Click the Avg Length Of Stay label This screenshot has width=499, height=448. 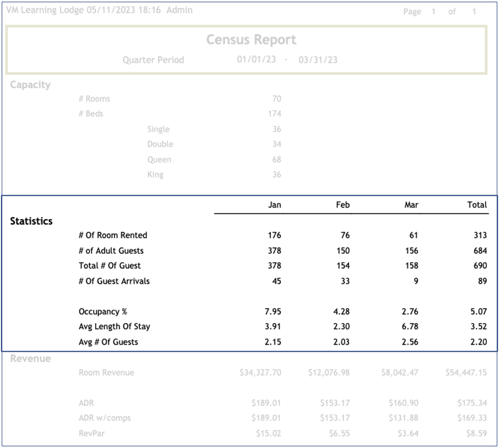click(114, 327)
